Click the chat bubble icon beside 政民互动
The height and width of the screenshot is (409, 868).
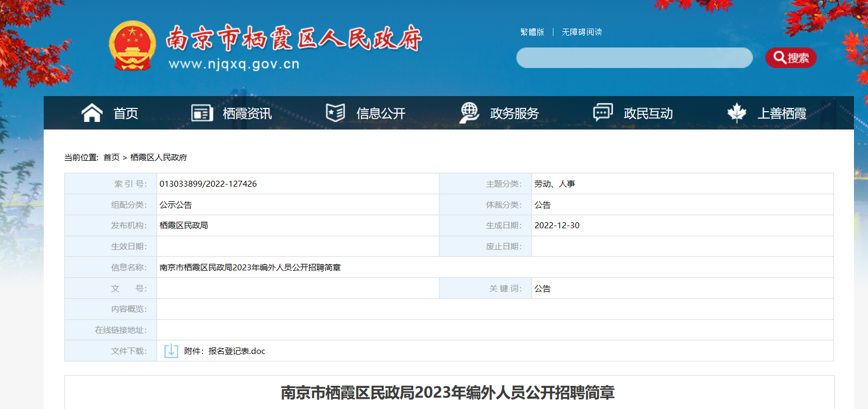tap(603, 112)
